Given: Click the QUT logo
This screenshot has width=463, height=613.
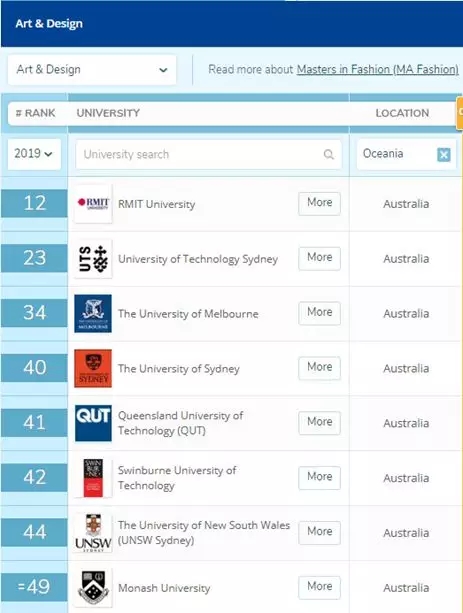Looking at the screenshot, I should 93,423.
